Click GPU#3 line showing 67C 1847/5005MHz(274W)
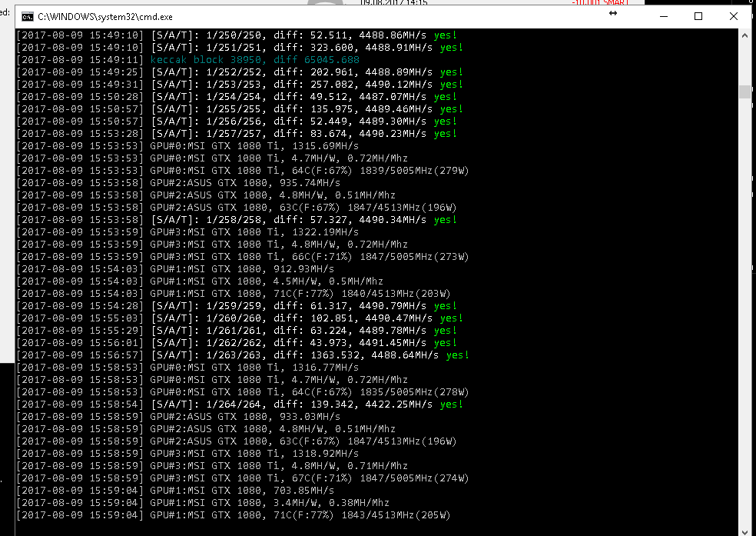The image size is (756, 536). click(x=243, y=478)
